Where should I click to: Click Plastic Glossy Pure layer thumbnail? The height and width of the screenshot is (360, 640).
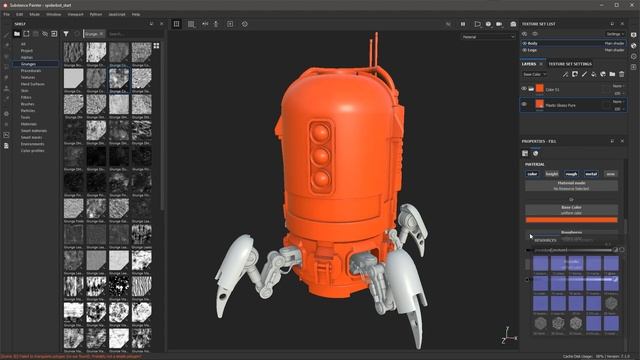pos(540,104)
